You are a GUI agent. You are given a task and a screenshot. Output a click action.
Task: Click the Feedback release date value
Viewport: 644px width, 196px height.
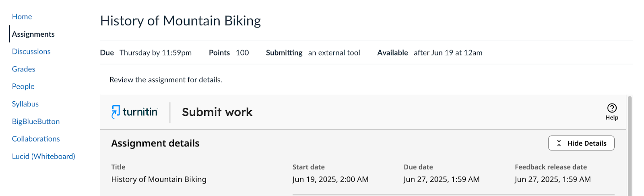tap(553, 179)
